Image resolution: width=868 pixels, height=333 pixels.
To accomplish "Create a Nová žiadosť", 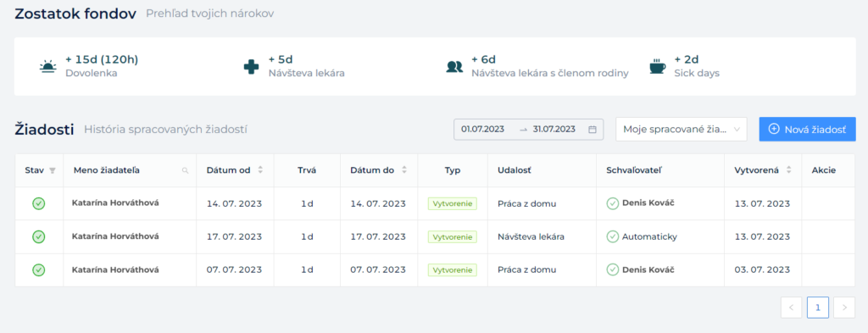I will pyautogui.click(x=808, y=129).
